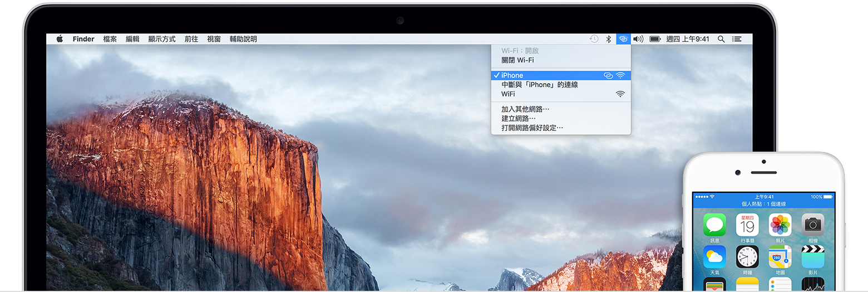This screenshot has height=292, width=868.
Task: Open the 檔案 (File) menu
Action: tap(110, 39)
